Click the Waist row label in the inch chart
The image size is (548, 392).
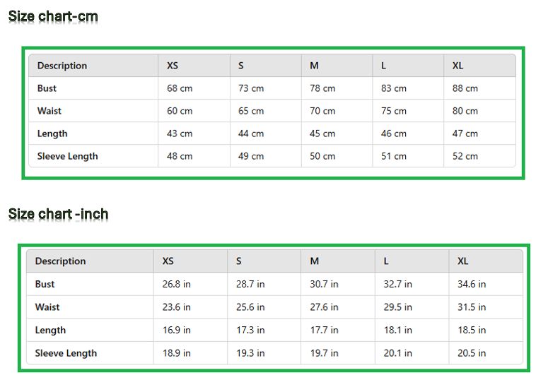[47, 307]
